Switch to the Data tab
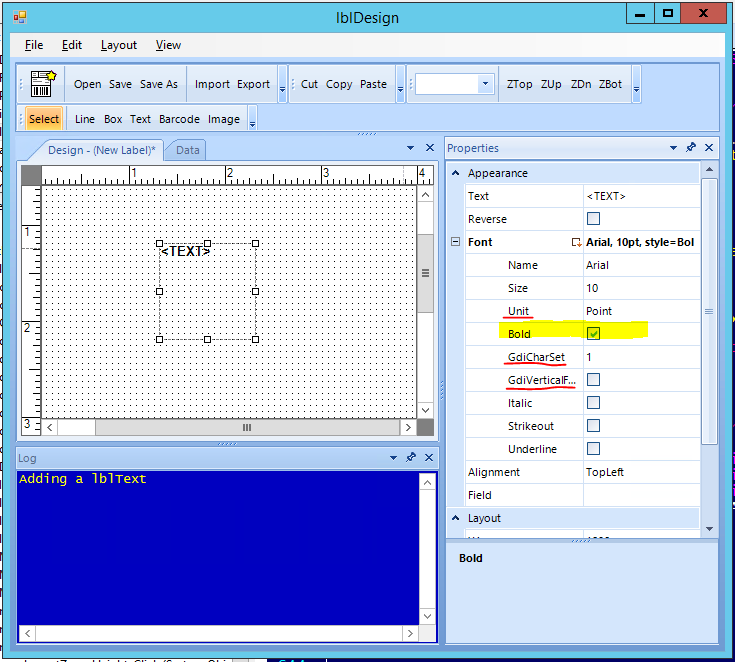735x662 pixels. tap(188, 150)
